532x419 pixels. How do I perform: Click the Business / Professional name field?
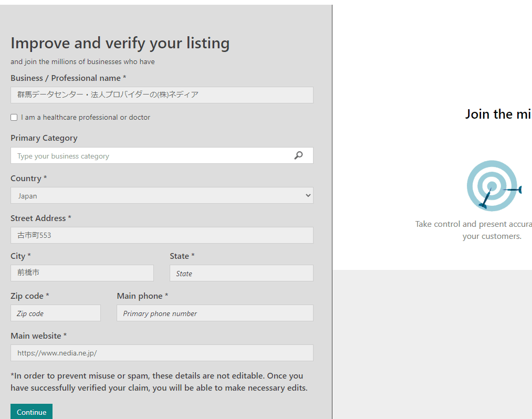click(162, 95)
